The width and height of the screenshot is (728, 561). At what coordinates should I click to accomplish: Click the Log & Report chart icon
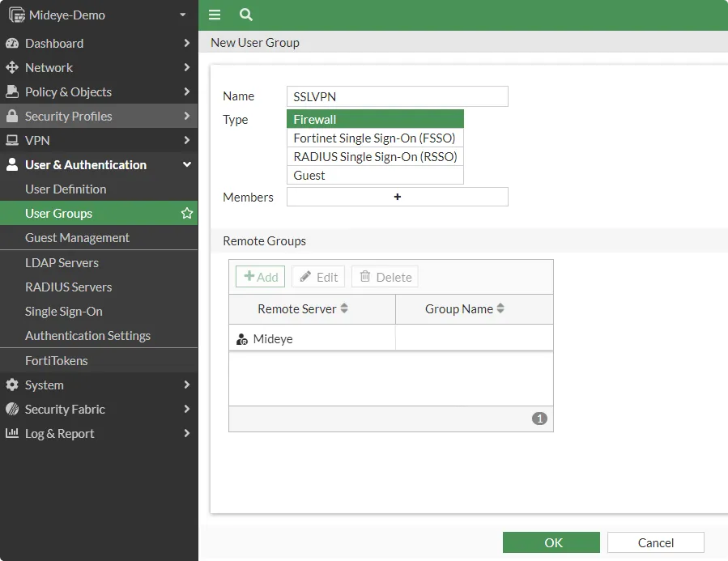12,433
